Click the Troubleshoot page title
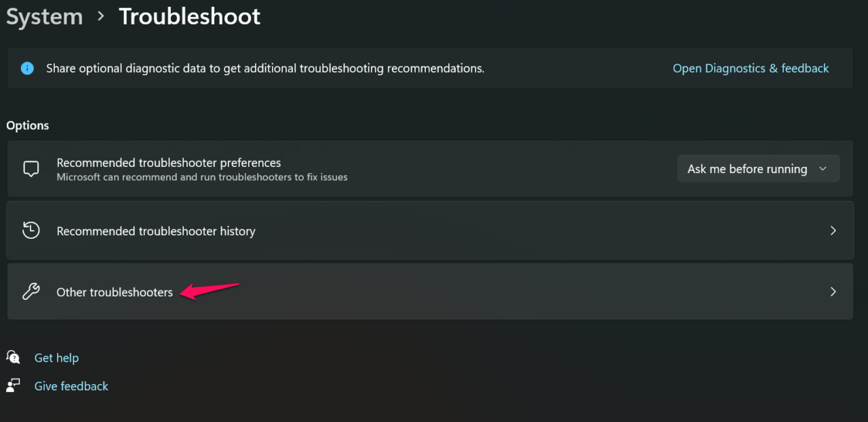 (x=190, y=17)
